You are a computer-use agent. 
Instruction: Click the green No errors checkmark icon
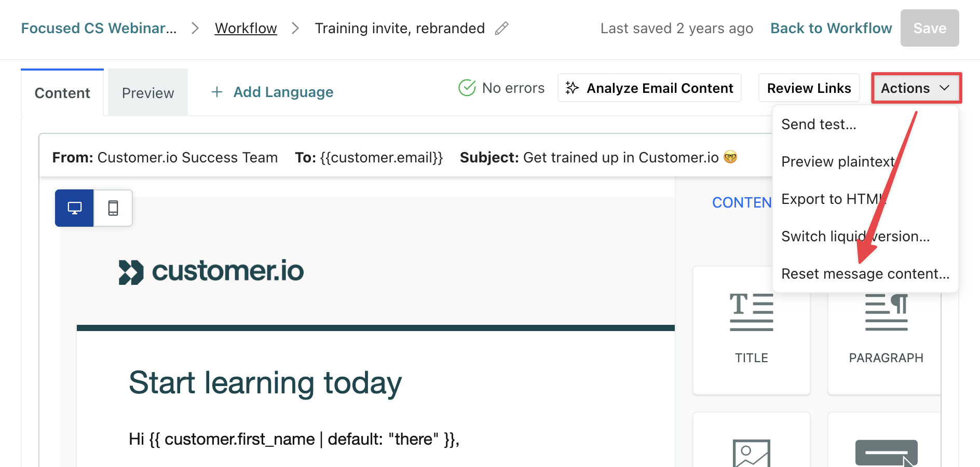(467, 88)
